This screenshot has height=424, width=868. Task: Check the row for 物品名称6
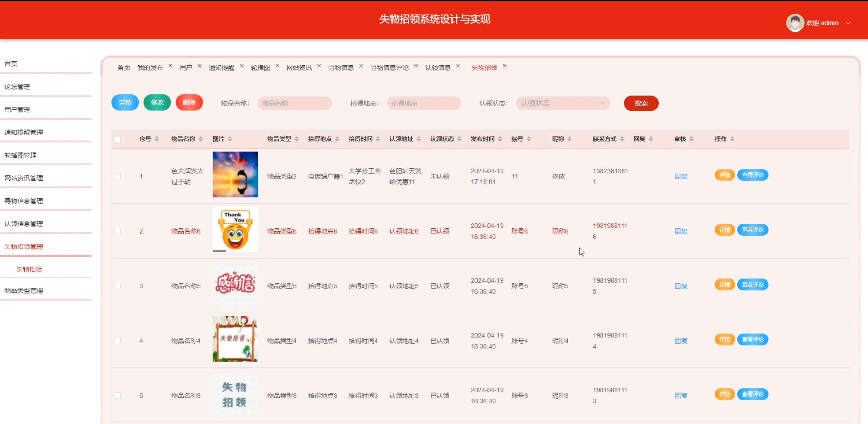point(118,231)
